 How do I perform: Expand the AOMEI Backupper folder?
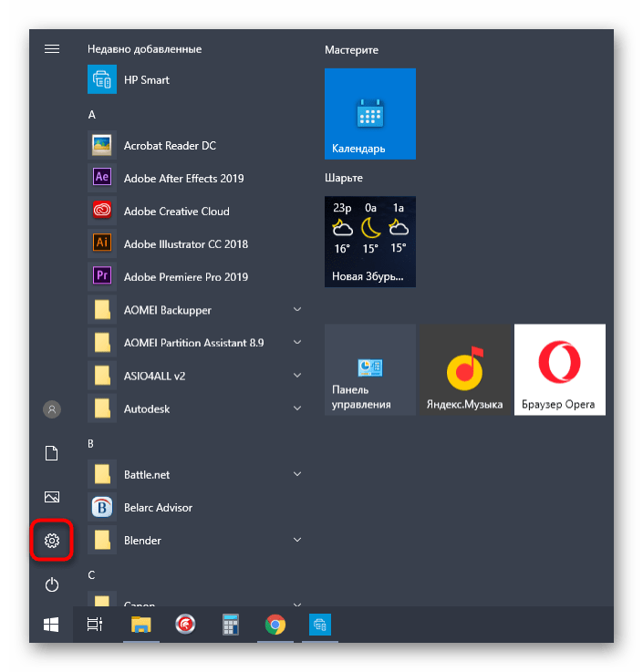(x=167, y=310)
